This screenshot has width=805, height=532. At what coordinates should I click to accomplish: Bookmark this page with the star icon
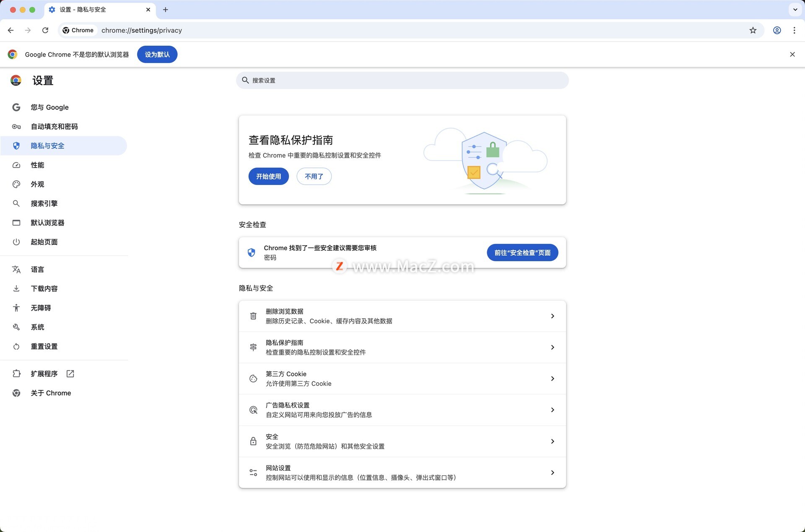[753, 30]
